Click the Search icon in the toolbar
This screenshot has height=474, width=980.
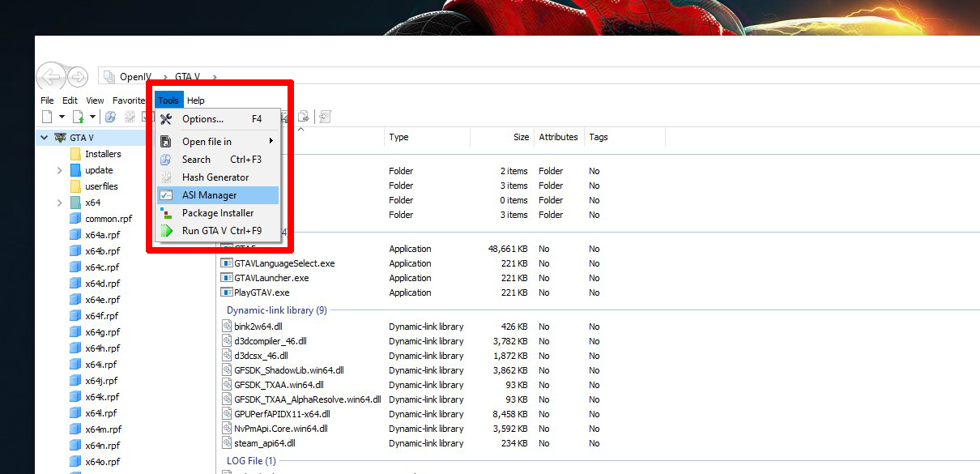[110, 117]
